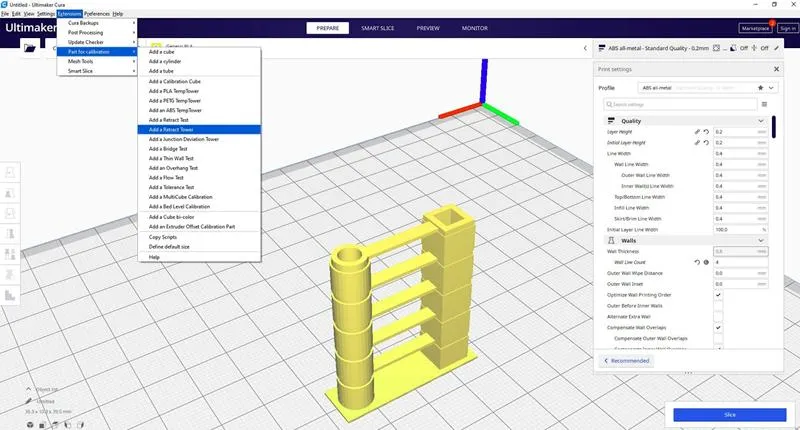
Task: Click the link icon beside Initial Layer Height
Action: pos(697,143)
